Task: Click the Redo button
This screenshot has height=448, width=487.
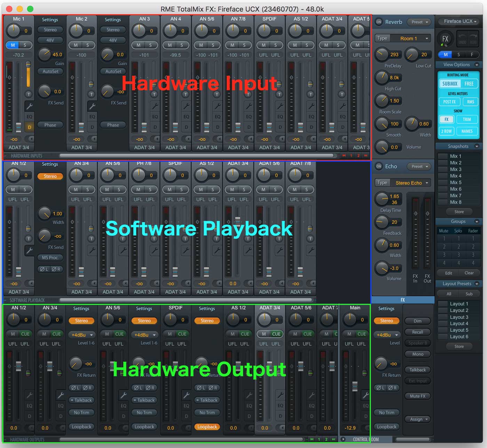Action: [473, 38]
